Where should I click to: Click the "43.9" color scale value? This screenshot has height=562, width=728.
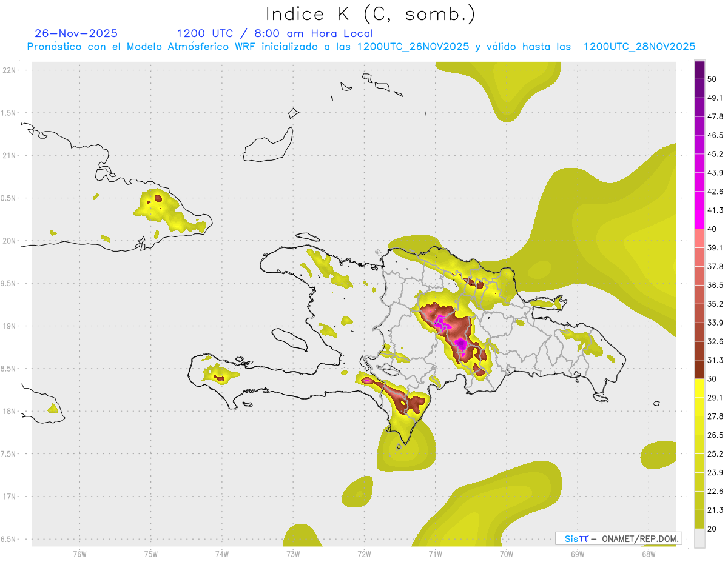click(x=715, y=173)
